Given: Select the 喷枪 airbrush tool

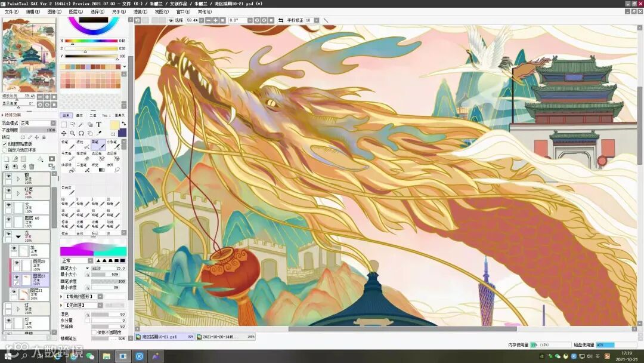Looking at the screenshot, I should 83,144.
